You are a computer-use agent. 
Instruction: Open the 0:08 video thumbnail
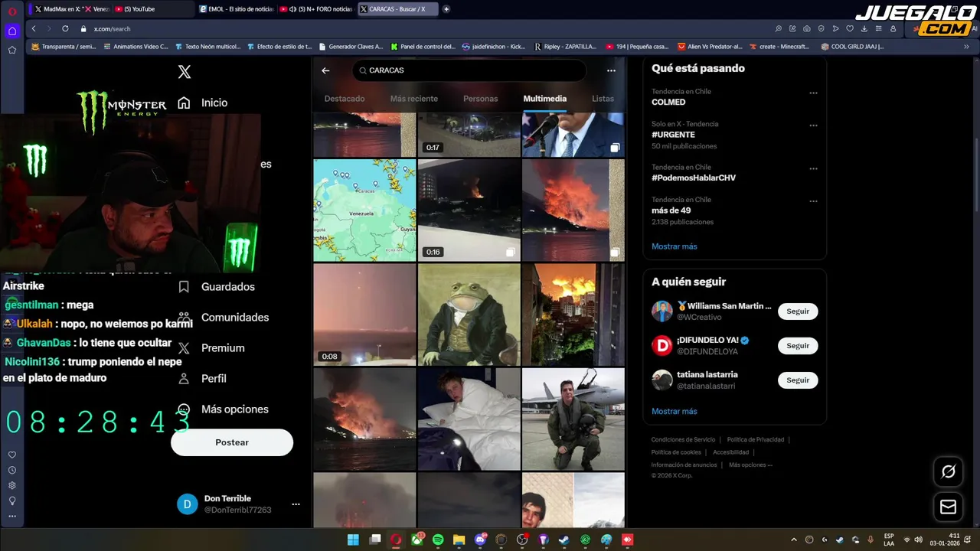(364, 315)
